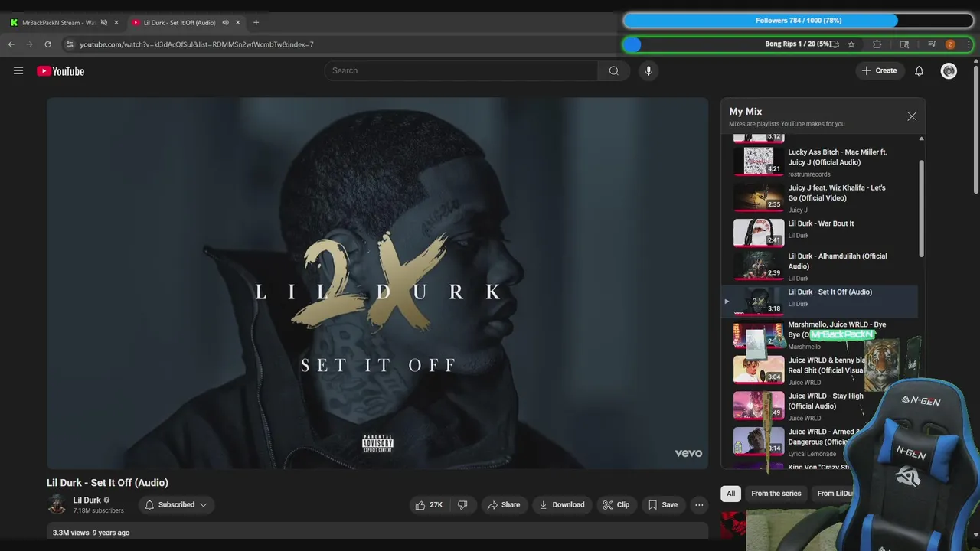Download the video

pos(562,505)
